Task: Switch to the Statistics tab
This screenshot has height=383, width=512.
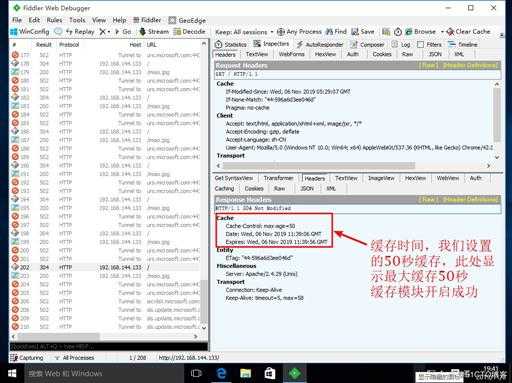Action: point(231,44)
